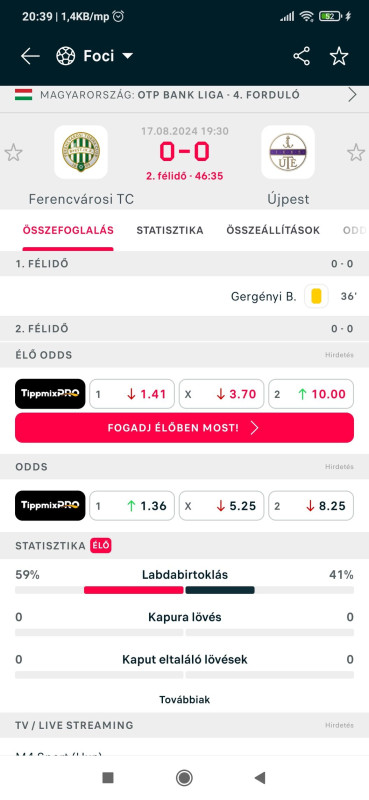Screen dimensions: 369x800
Task: Tap the Labdabirtoklás possession bar
Action: click(184, 590)
